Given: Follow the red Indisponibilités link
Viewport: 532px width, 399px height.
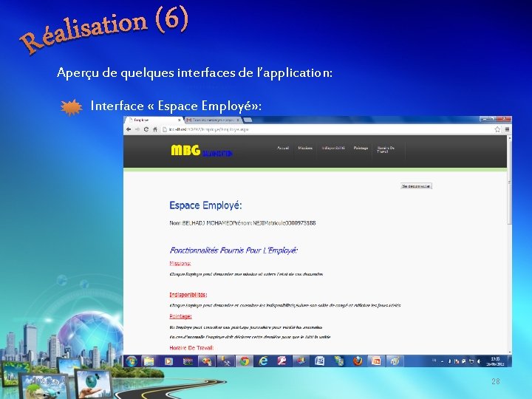Looking at the screenshot, I should pyautogui.click(x=188, y=295).
